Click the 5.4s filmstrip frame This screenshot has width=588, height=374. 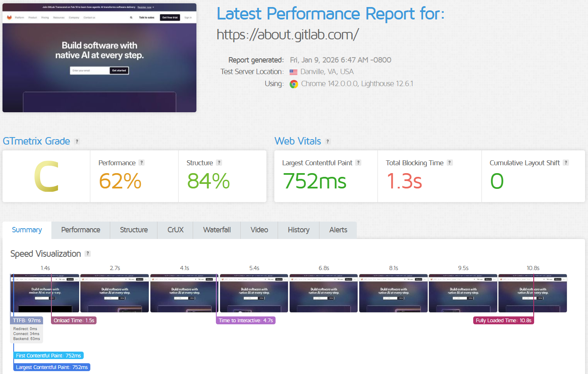(x=254, y=293)
